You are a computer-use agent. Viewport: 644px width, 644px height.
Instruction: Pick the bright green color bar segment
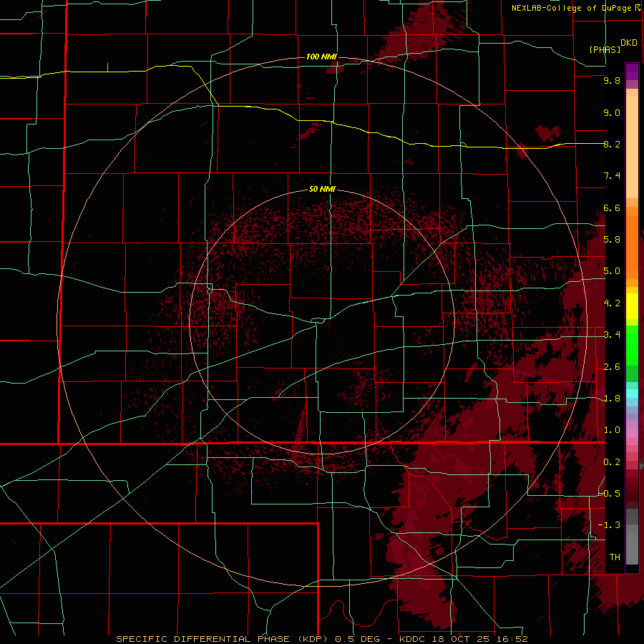[x=632, y=346]
